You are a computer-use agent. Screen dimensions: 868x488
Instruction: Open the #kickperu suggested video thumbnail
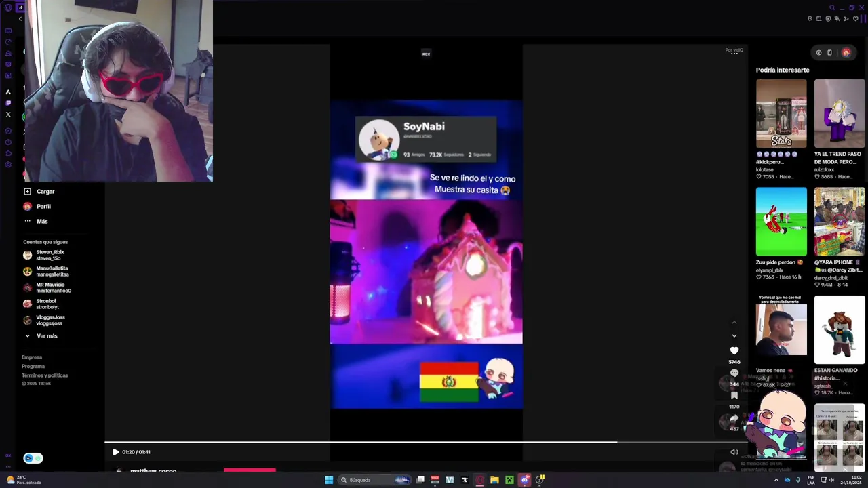(x=781, y=113)
